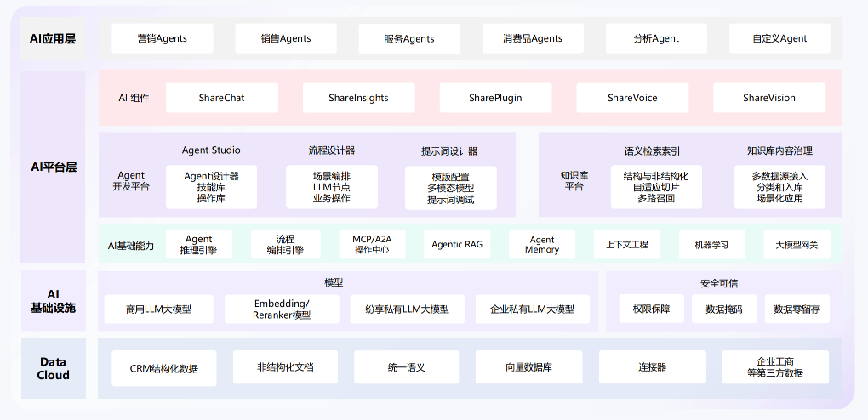Image resolution: width=868 pixels, height=420 pixels.
Task: Click the 模版配置 多模态模型 box
Action: 451,188
